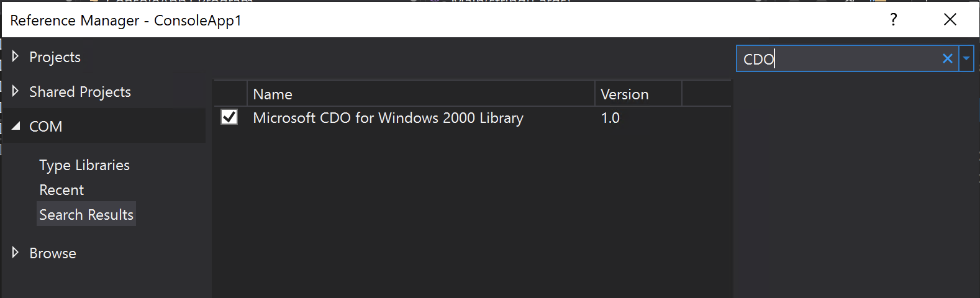Clear the CDO search text
This screenshot has height=298, width=980.
(x=947, y=59)
